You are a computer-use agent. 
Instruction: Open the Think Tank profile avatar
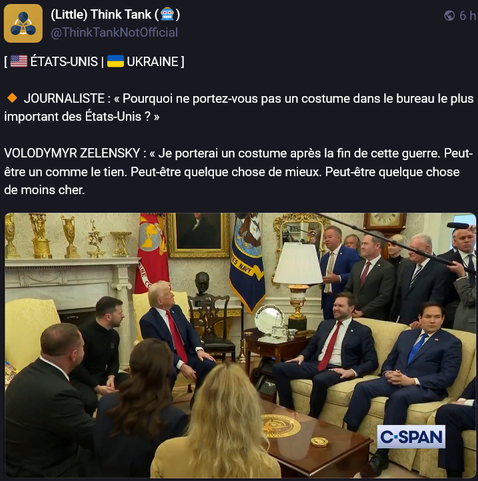23,23
